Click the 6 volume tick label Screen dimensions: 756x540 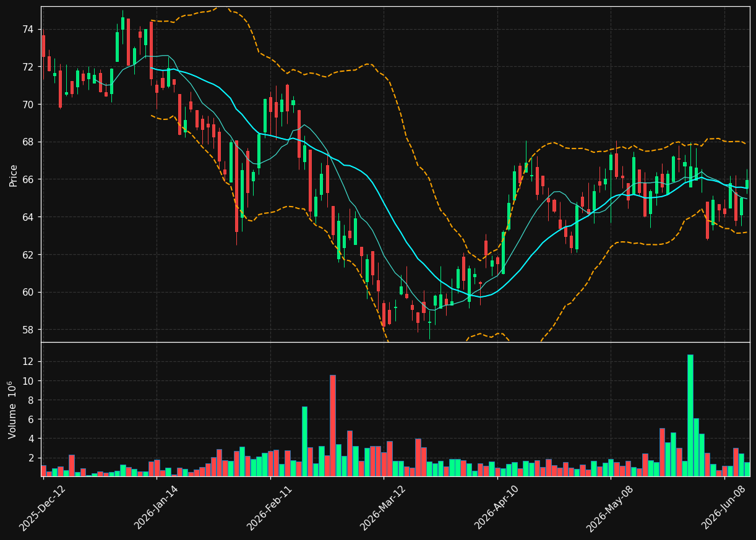pyautogui.click(x=32, y=419)
